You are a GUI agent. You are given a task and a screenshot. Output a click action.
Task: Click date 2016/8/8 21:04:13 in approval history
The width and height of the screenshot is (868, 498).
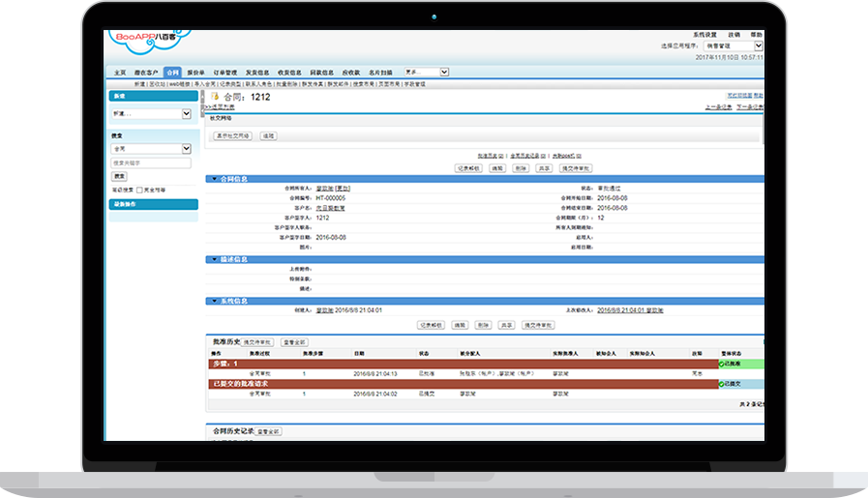point(375,374)
